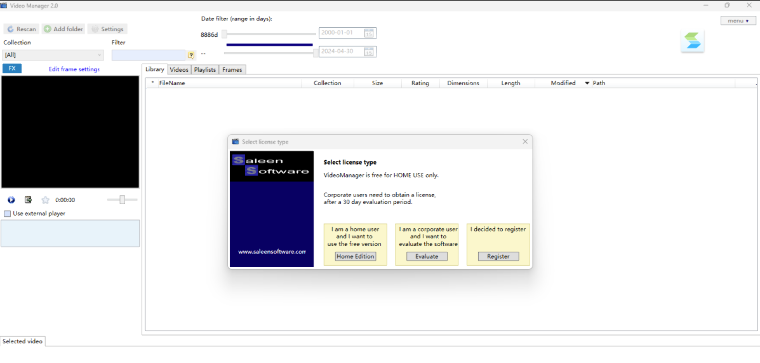Click the Video Manager title bar icon

pos(4,5)
